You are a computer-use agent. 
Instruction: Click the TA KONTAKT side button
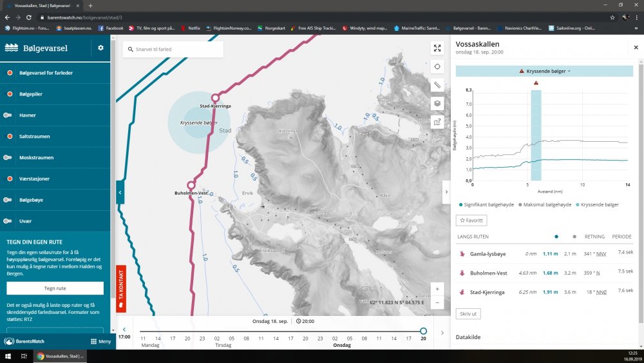point(121,289)
